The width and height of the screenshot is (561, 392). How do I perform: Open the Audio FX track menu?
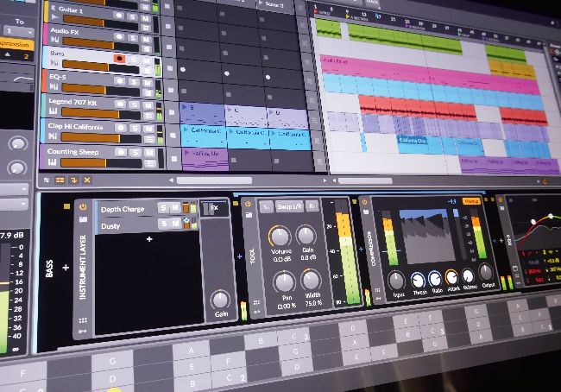(146, 48)
